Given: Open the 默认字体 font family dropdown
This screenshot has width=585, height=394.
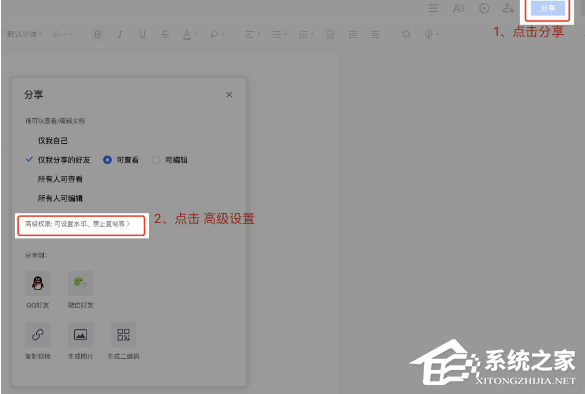Looking at the screenshot, I should tap(25, 34).
